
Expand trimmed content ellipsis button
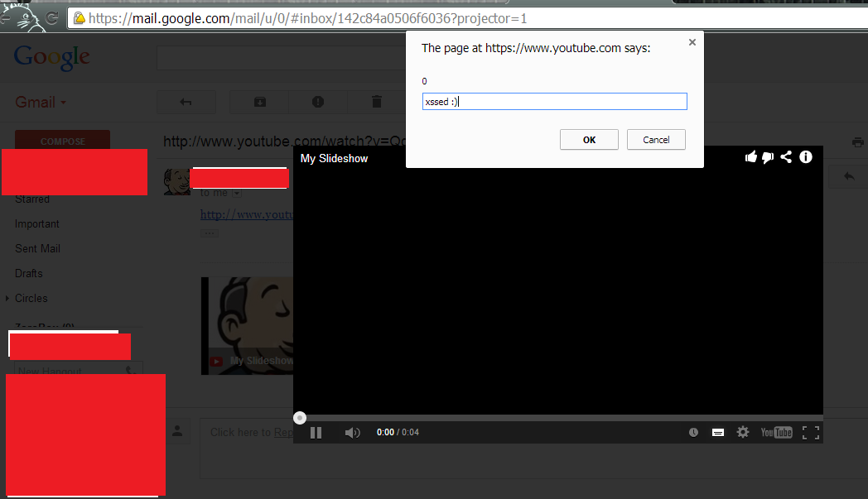(210, 233)
